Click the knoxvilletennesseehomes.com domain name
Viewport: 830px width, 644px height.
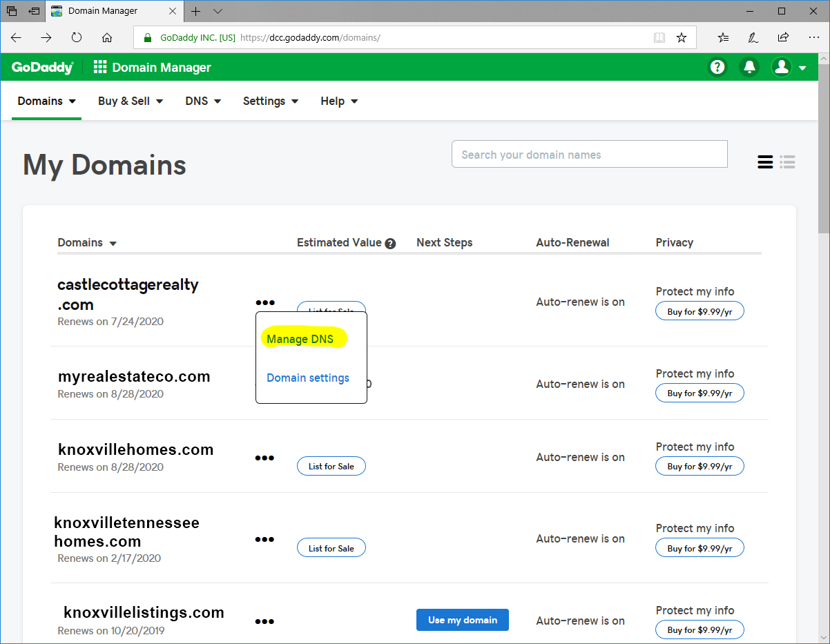127,532
